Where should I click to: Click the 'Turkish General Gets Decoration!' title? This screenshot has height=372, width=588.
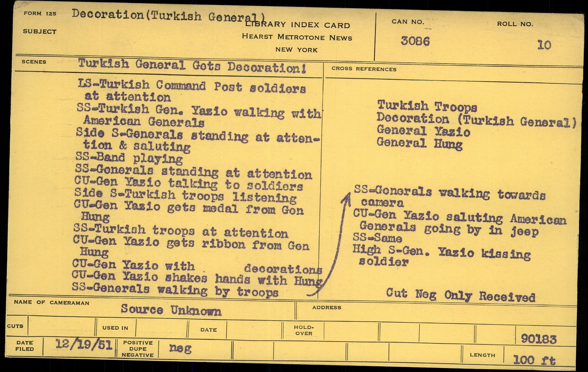[192, 66]
